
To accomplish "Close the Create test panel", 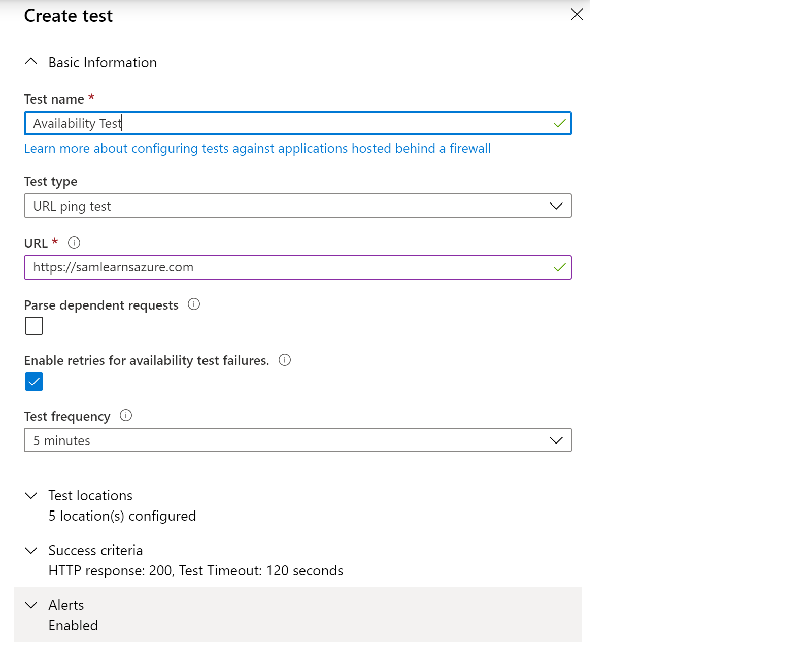I will [577, 14].
